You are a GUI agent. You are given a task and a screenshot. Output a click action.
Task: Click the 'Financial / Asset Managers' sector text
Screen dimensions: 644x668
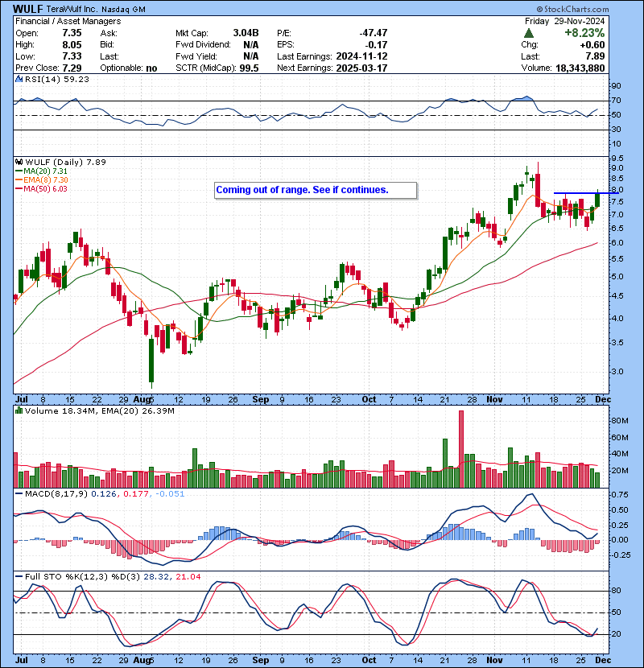tap(68, 21)
